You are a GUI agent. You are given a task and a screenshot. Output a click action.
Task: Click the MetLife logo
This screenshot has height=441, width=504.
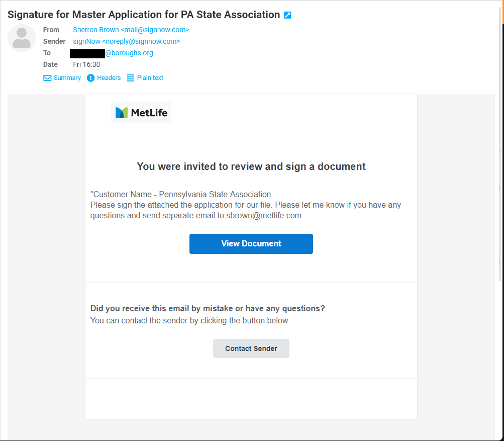pyautogui.click(x=141, y=113)
